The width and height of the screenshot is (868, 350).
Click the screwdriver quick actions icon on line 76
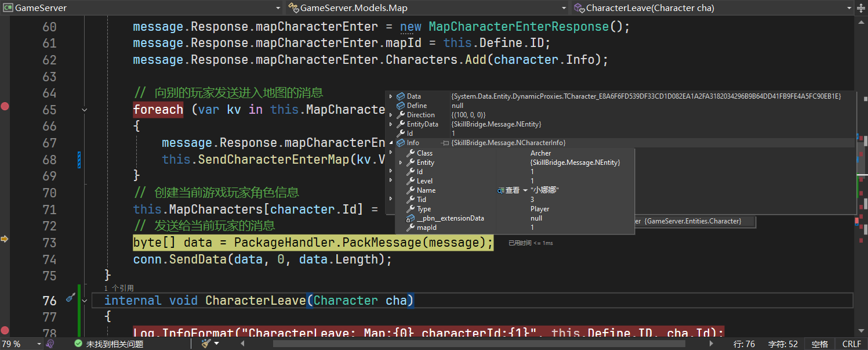coord(70,298)
